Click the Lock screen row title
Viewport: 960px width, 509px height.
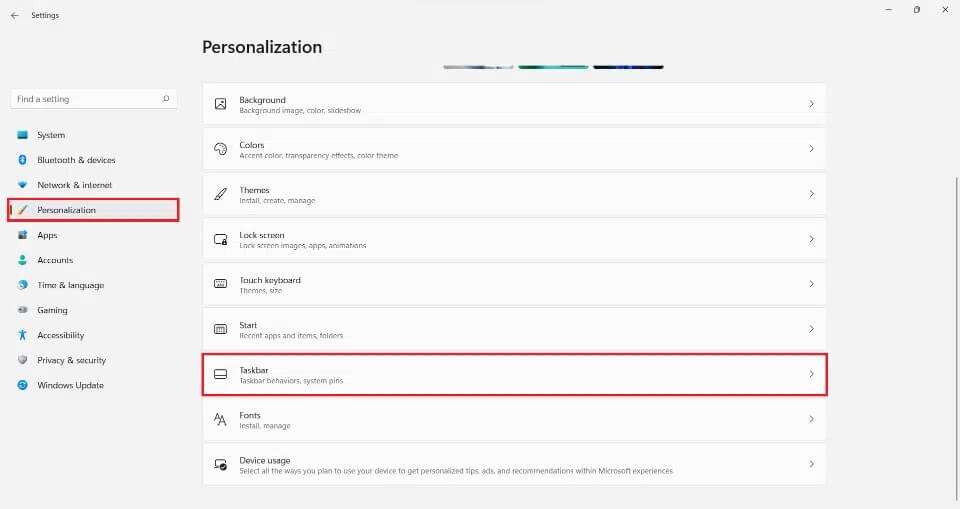262,235
